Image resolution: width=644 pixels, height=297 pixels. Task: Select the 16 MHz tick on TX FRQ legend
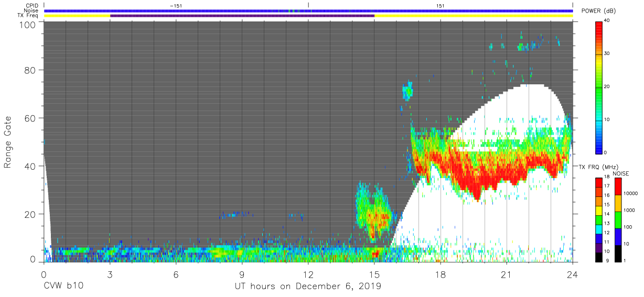[x=607, y=195]
